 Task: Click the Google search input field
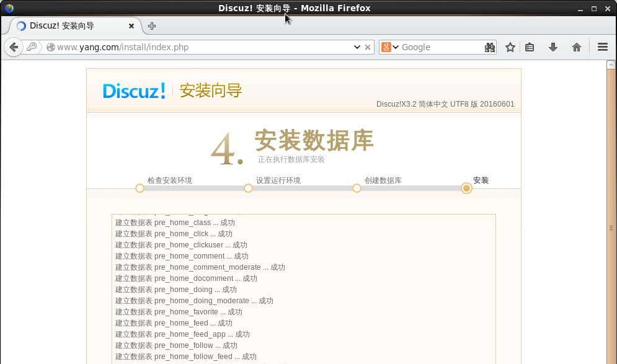[440, 47]
